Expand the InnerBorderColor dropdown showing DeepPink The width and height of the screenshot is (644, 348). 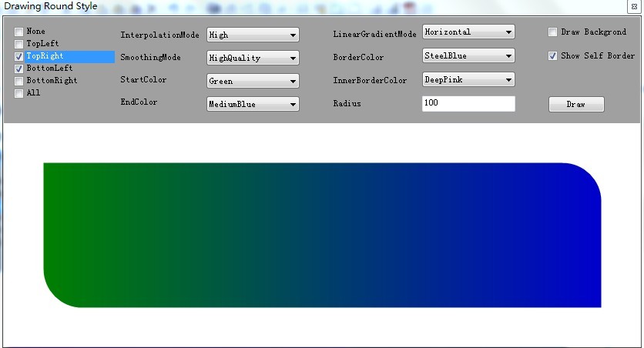click(468, 79)
